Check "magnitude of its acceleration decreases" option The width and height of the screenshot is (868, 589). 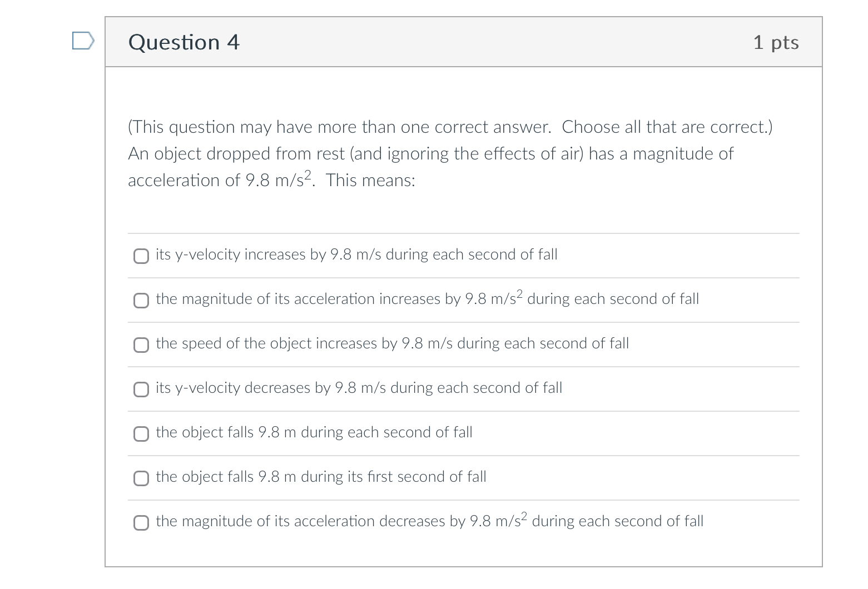coord(141,523)
